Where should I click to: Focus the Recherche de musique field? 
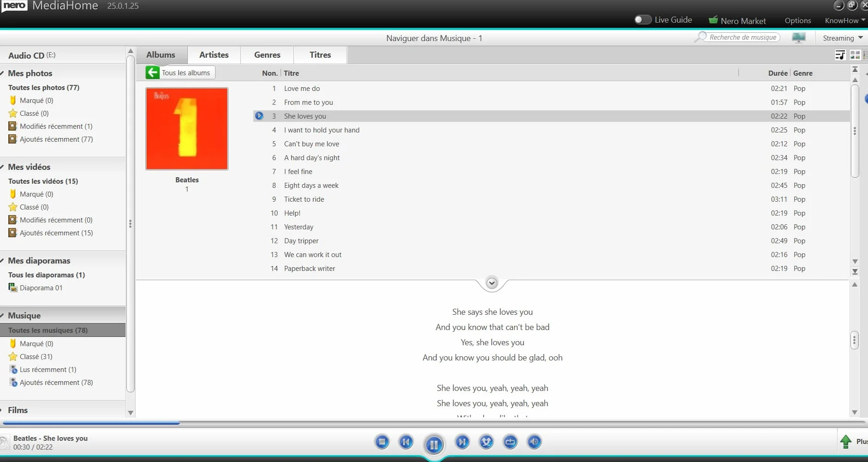(x=742, y=37)
